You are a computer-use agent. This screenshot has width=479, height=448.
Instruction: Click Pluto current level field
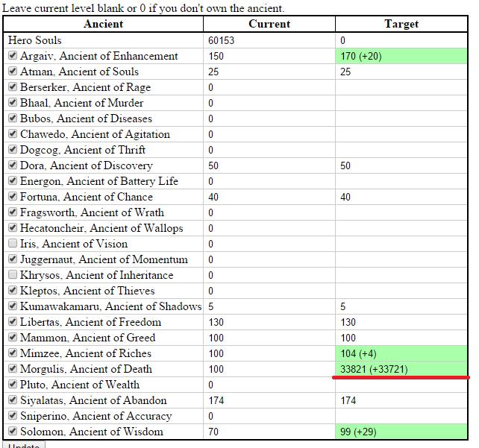coord(269,385)
